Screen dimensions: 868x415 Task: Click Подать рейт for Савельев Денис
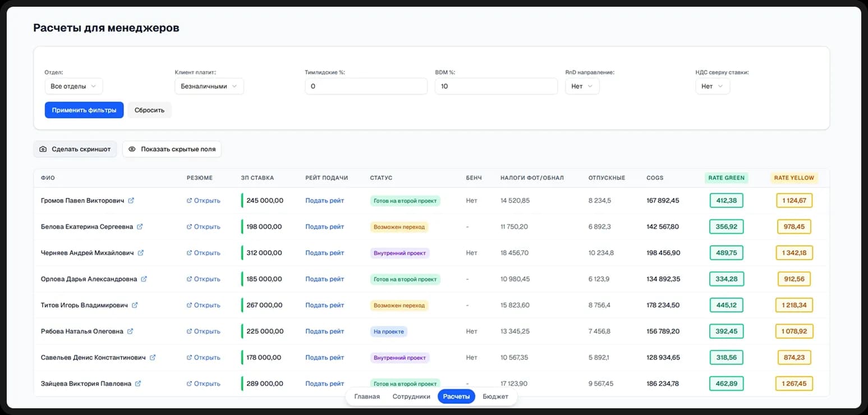click(325, 357)
